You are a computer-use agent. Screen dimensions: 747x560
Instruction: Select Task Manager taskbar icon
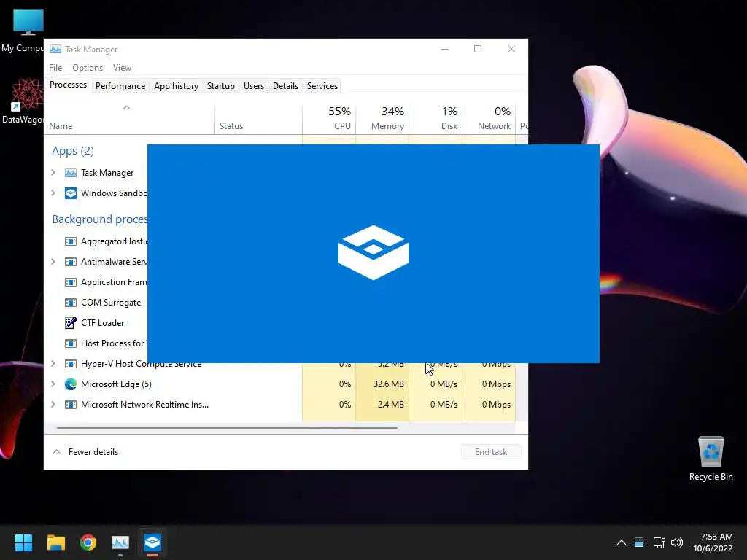coord(120,542)
